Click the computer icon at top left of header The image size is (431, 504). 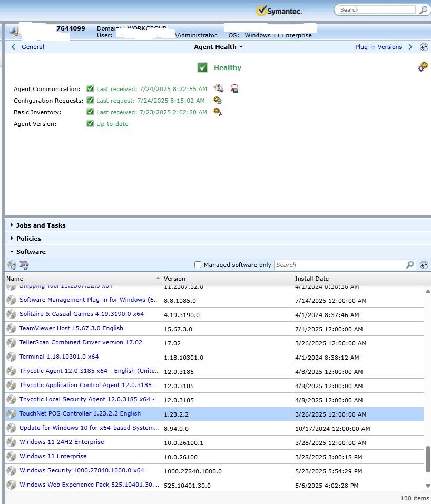(14, 32)
